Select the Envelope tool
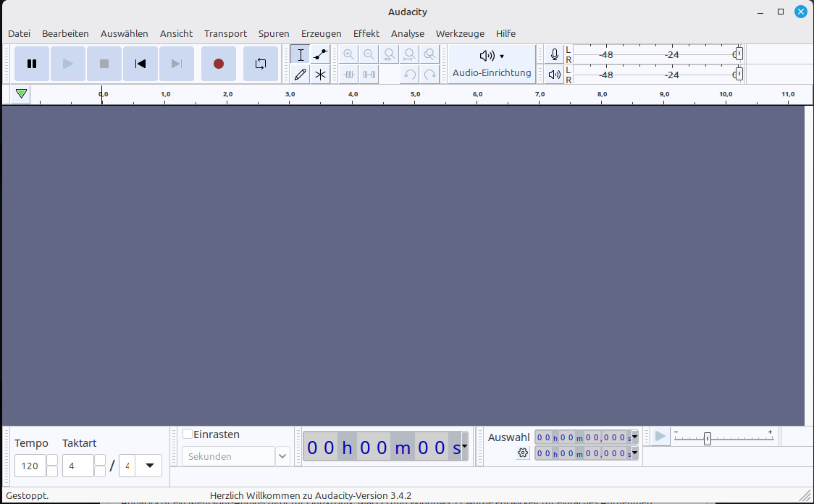 click(320, 54)
